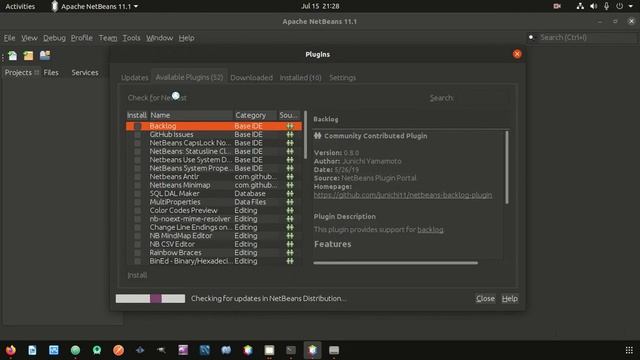This screenshot has height=360, width=640.
Task: Tick the install checkbox for NB CSV Editor
Action: (x=138, y=244)
